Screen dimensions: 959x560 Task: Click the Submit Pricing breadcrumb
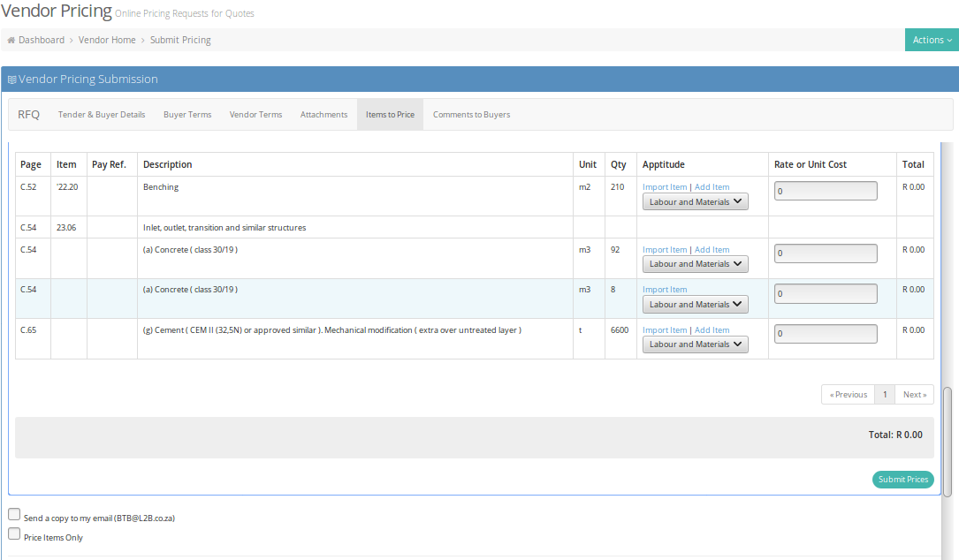click(180, 40)
